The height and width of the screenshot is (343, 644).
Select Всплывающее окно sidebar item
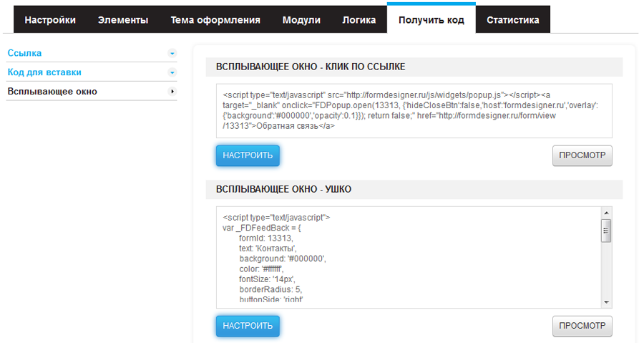click(52, 92)
